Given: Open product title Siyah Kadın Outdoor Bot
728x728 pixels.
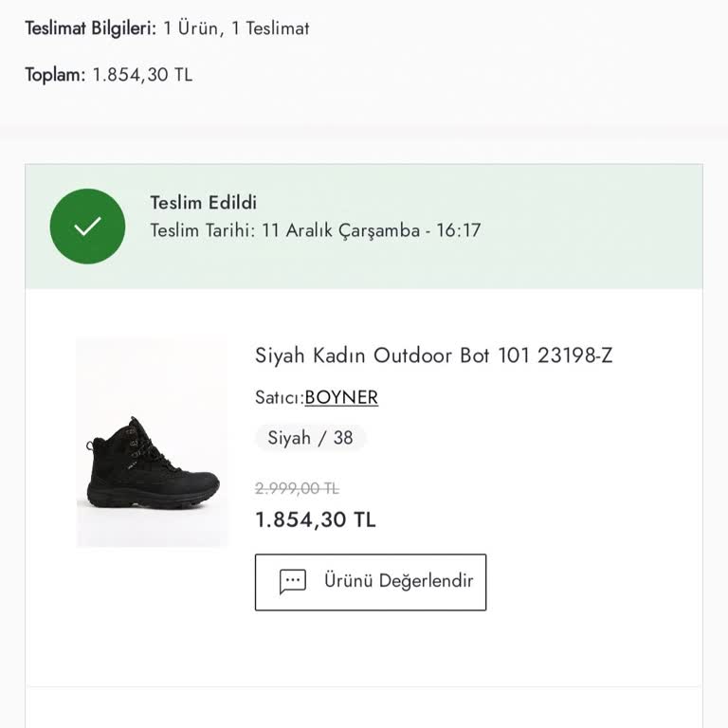Looking at the screenshot, I should pyautogui.click(x=373, y=355).
